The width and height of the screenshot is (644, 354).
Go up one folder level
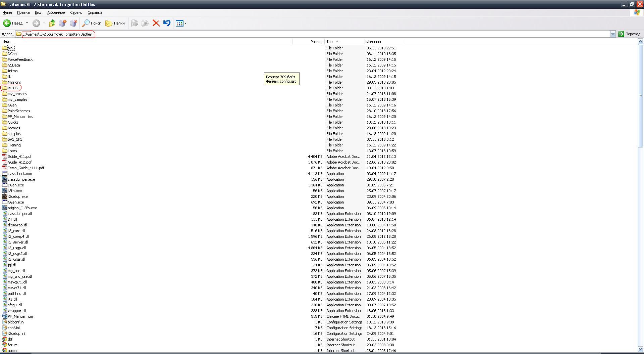pos(52,23)
